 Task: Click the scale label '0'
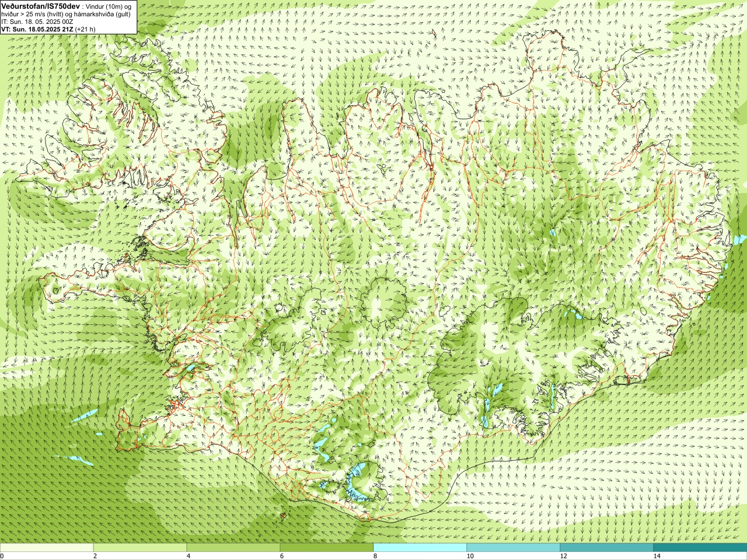coord(2,556)
